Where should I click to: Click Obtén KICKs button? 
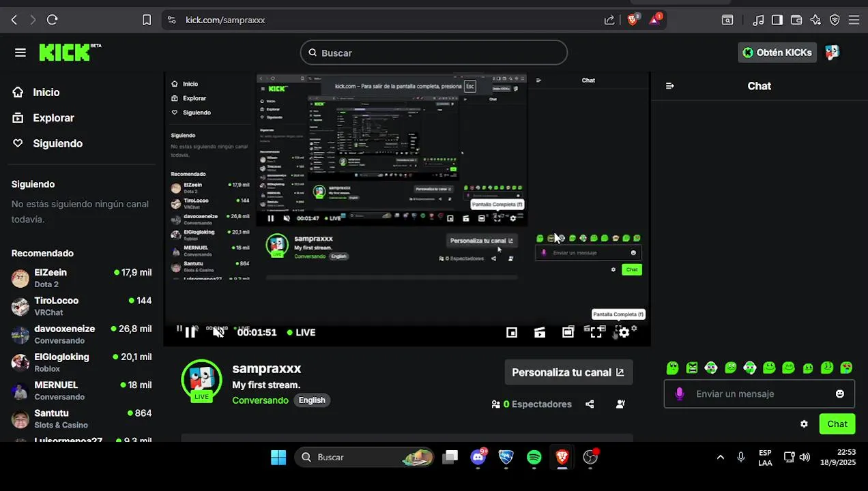pyautogui.click(x=777, y=53)
